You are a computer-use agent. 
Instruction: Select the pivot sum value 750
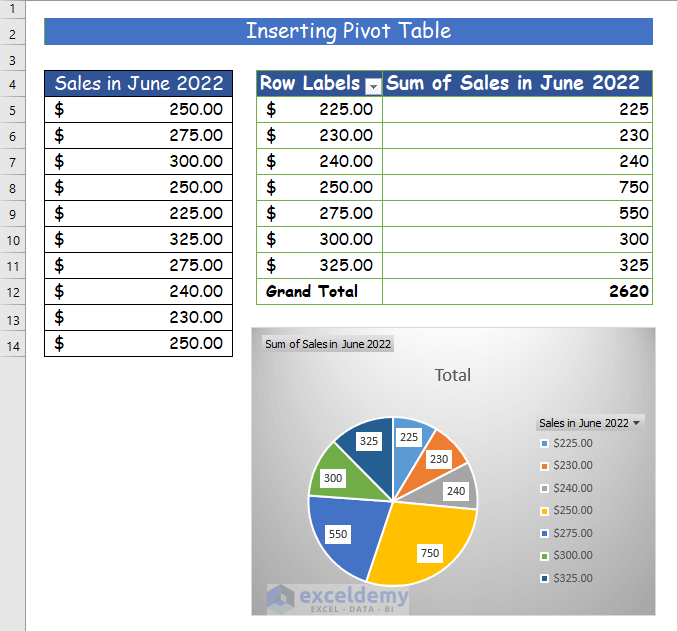(517, 188)
